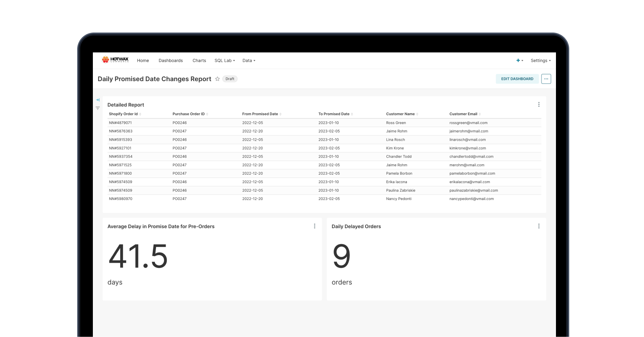Viewport: 644px width, 337px height.
Task: Click email jaimerohm@vmail.com
Action: 469,131
